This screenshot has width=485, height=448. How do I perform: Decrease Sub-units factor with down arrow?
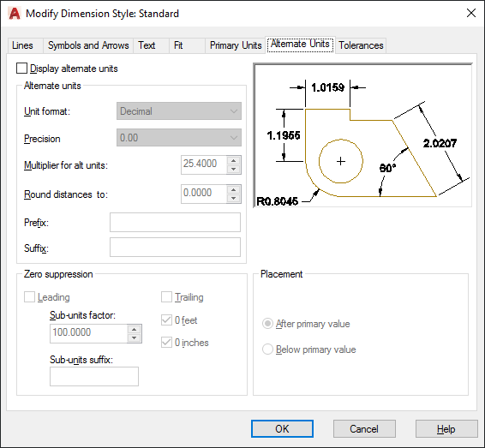tap(135, 338)
